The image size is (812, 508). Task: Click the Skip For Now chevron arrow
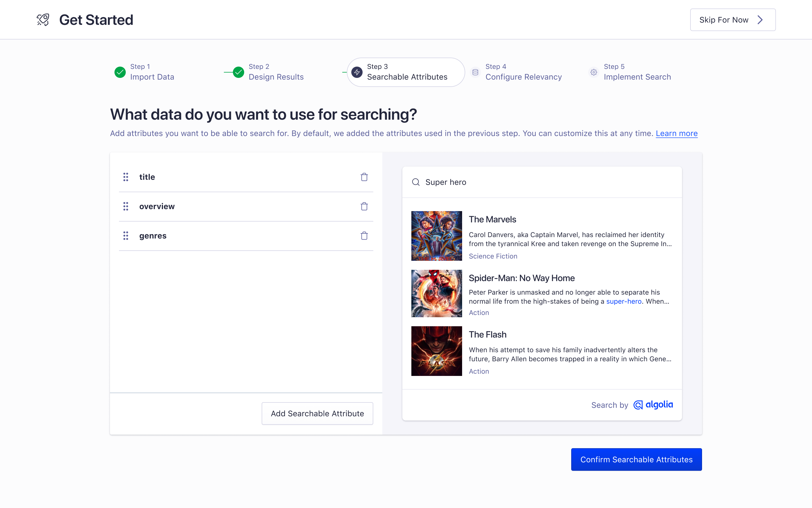pos(760,20)
